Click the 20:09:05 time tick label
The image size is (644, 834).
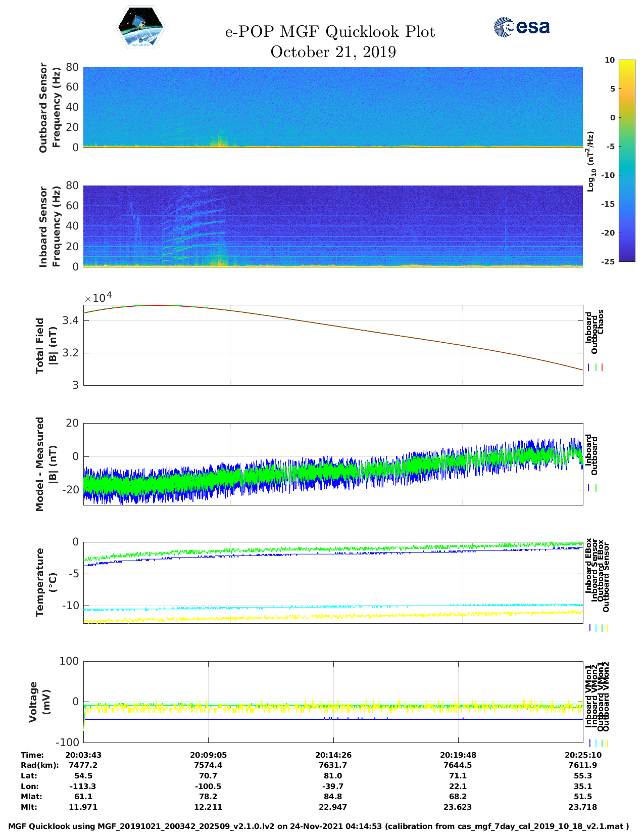pos(208,755)
